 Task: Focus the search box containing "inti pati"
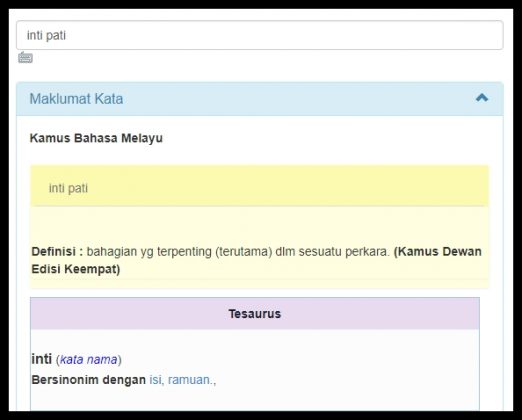coord(260,35)
